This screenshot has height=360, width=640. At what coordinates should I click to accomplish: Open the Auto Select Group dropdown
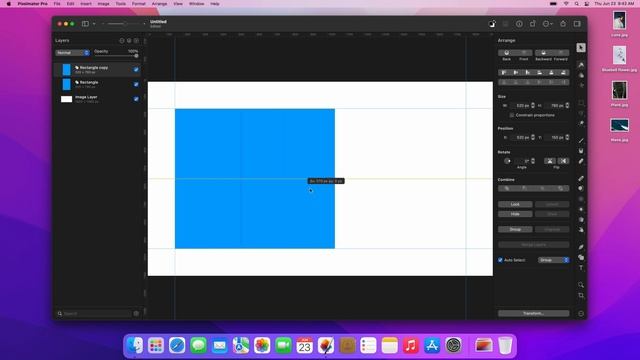(x=554, y=260)
